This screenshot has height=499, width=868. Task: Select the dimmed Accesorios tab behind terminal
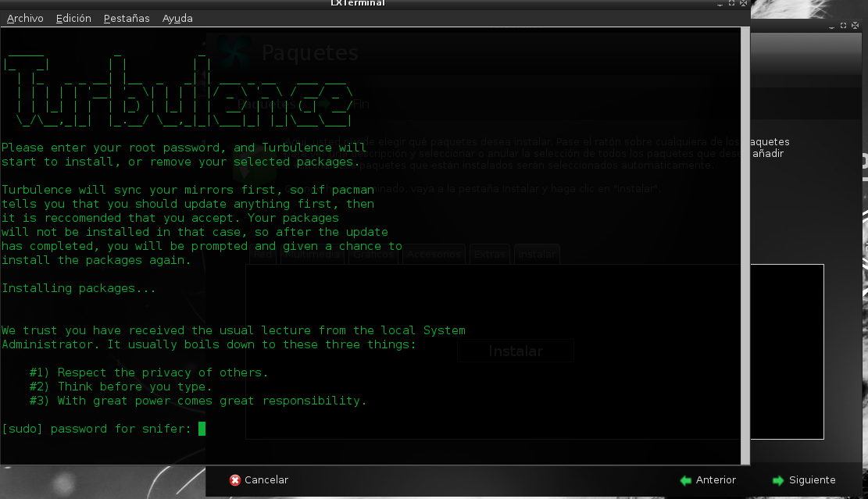coord(434,255)
